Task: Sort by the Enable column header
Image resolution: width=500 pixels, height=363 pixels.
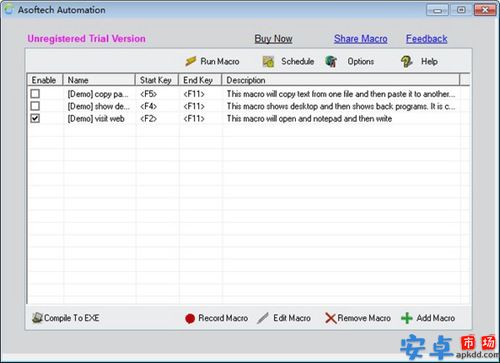Action: pos(45,80)
